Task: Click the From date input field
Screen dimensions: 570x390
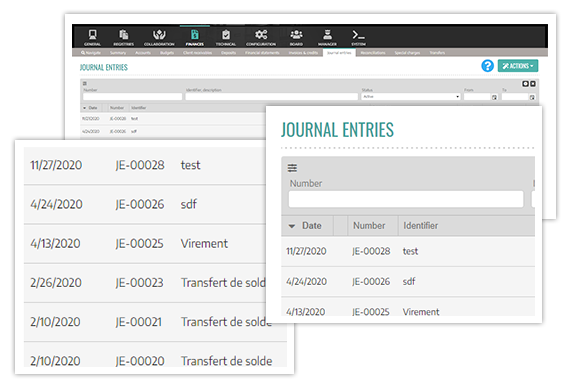Action: (477, 97)
